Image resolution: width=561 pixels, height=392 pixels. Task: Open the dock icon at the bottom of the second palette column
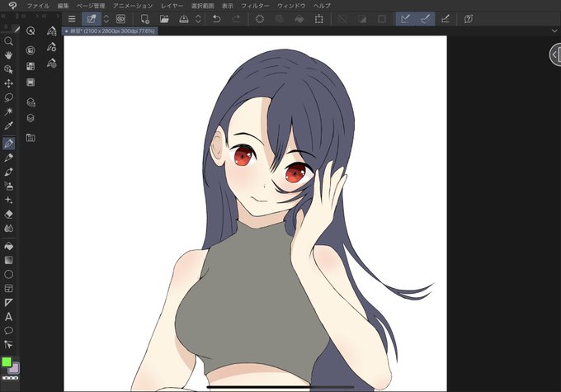click(31, 138)
